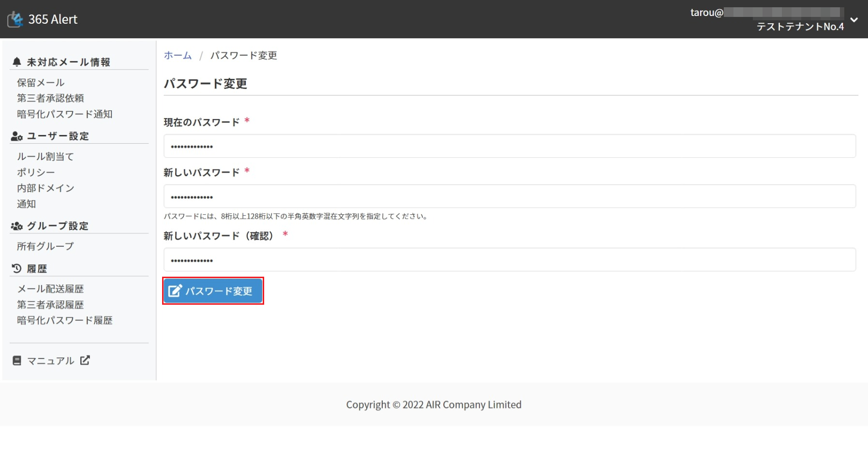Click the book icon beside マニュアル
Screen dimensions: 868x460
click(x=17, y=361)
